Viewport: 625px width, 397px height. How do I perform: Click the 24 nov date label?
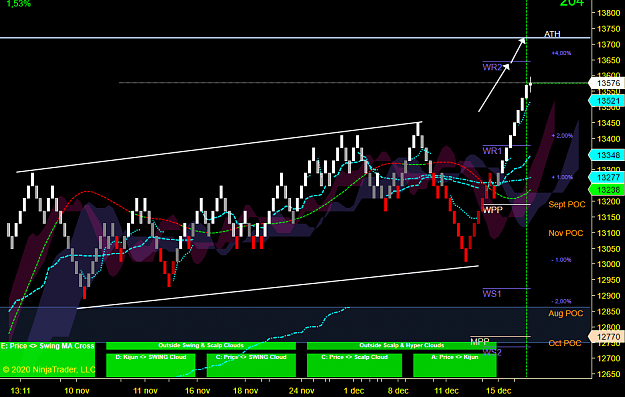click(301, 391)
